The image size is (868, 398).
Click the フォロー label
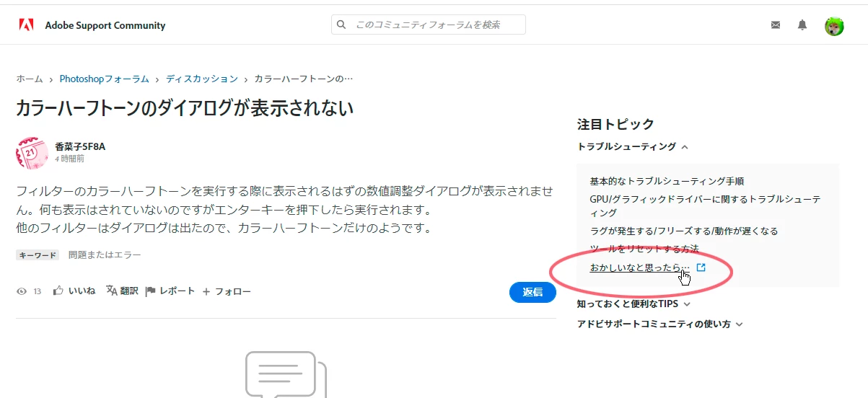pos(233,292)
